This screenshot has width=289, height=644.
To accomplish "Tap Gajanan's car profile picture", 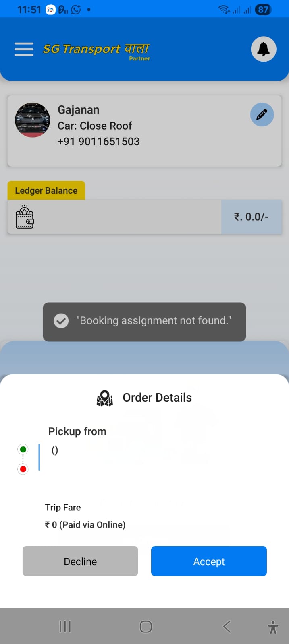I will click(32, 120).
